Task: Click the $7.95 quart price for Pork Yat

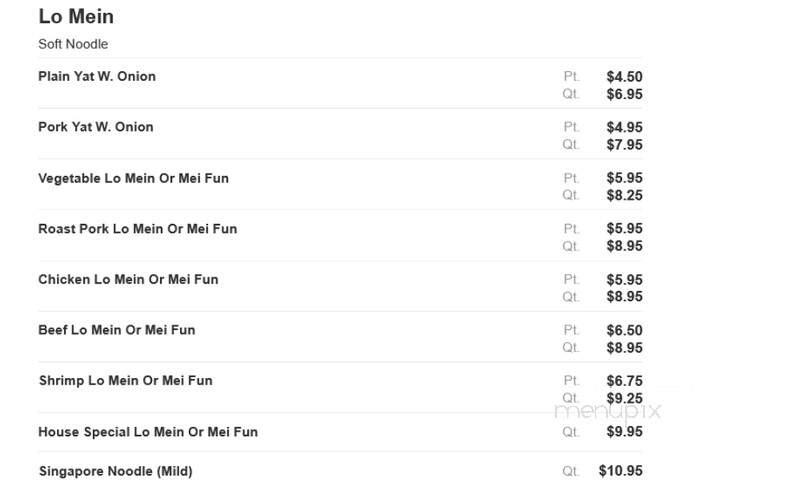Action: [x=624, y=145]
